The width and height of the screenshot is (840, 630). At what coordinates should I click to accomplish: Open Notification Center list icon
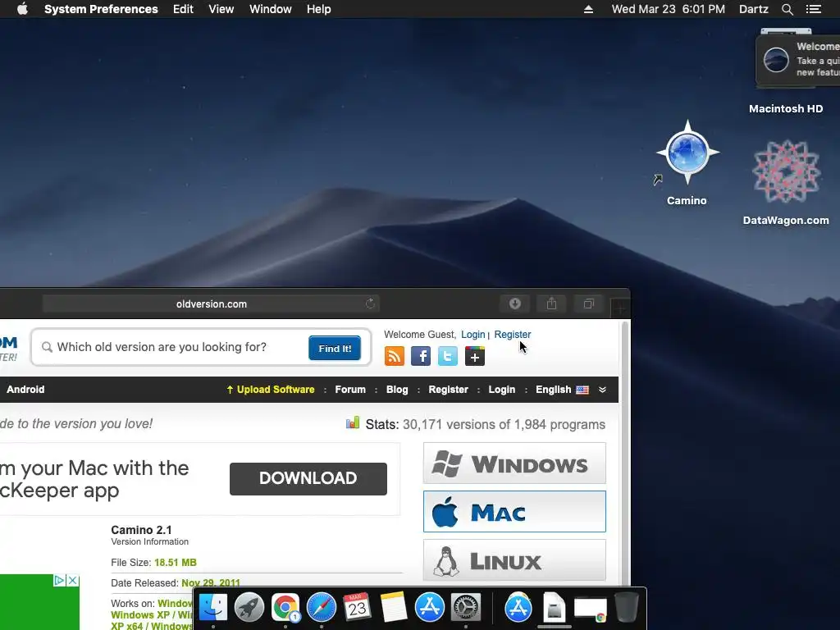point(813,9)
